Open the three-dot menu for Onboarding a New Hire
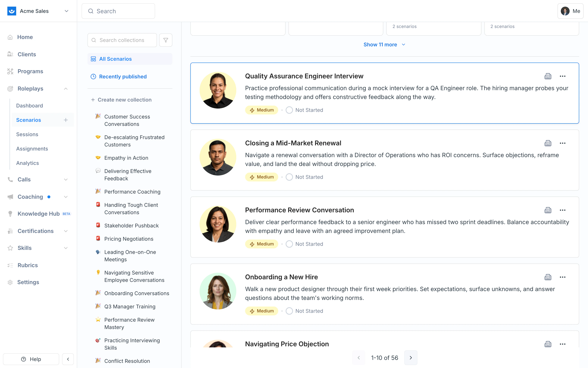Screen dimensions: 588x368 coord(562,277)
